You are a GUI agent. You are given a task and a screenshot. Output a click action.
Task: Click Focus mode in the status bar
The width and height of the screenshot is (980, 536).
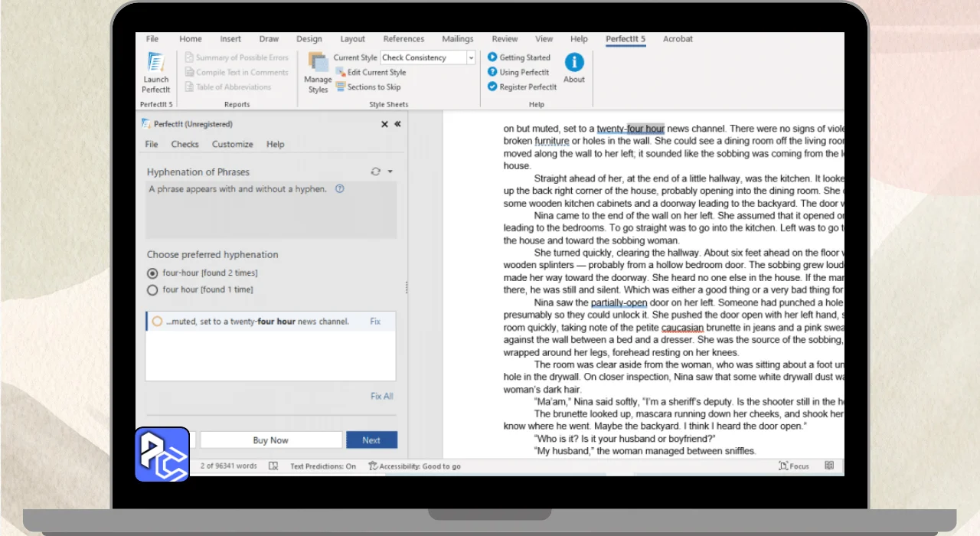click(x=794, y=466)
